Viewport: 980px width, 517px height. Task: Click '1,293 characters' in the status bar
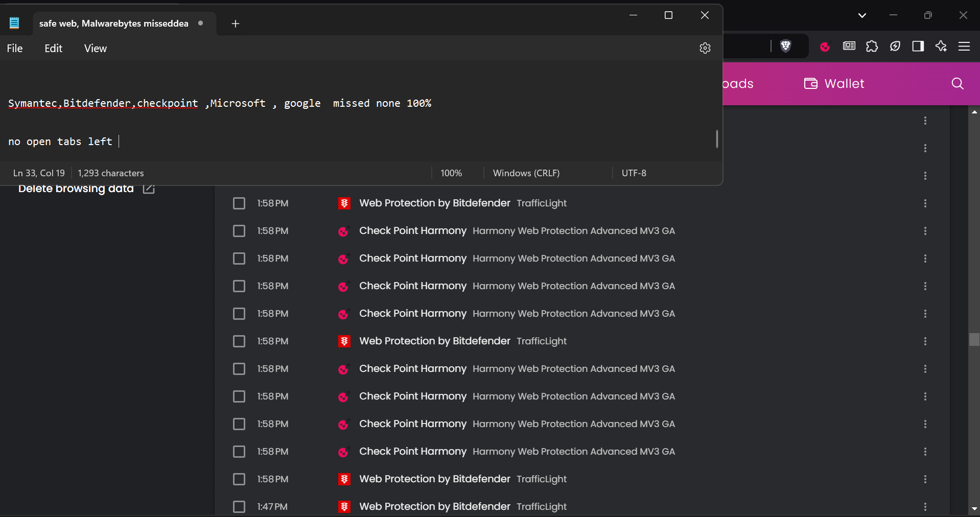pyautogui.click(x=111, y=173)
